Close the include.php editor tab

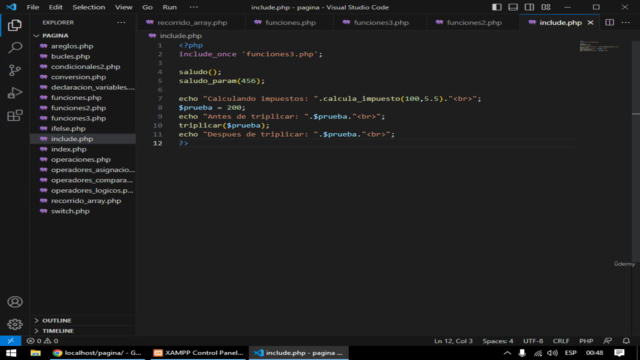click(590, 22)
